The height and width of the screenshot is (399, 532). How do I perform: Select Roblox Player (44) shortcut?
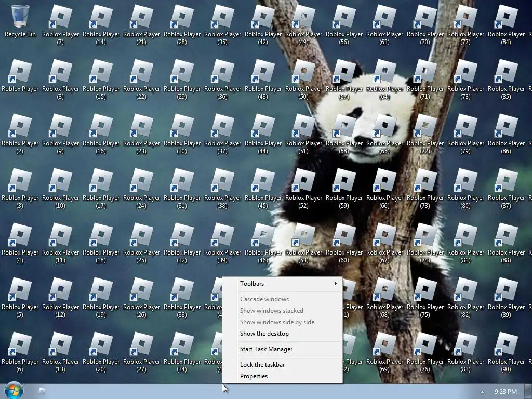263,134
